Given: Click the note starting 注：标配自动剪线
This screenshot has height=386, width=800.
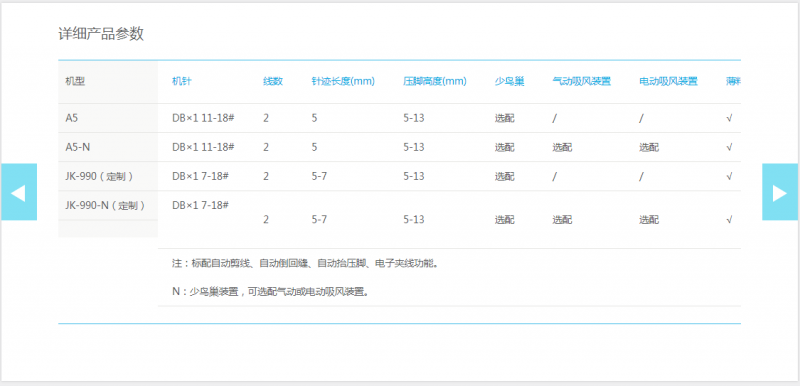Looking at the screenshot, I should (x=306, y=264).
